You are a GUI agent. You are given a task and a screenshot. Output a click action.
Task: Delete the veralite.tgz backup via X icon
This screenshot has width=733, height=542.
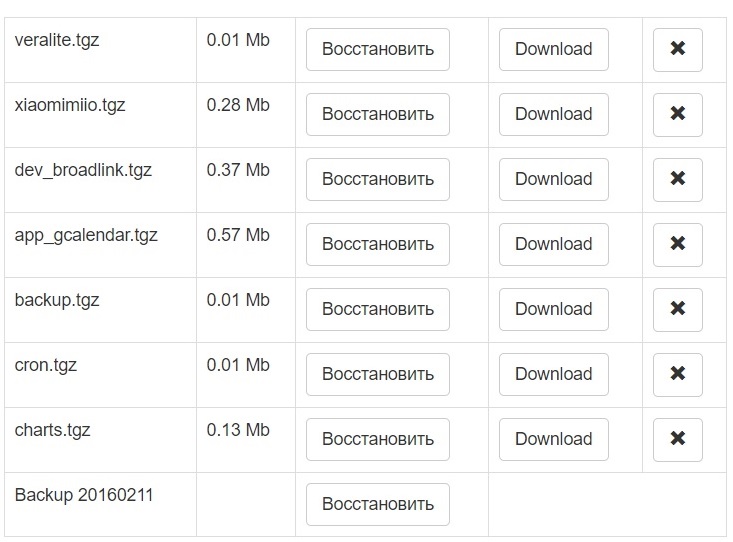click(x=677, y=49)
